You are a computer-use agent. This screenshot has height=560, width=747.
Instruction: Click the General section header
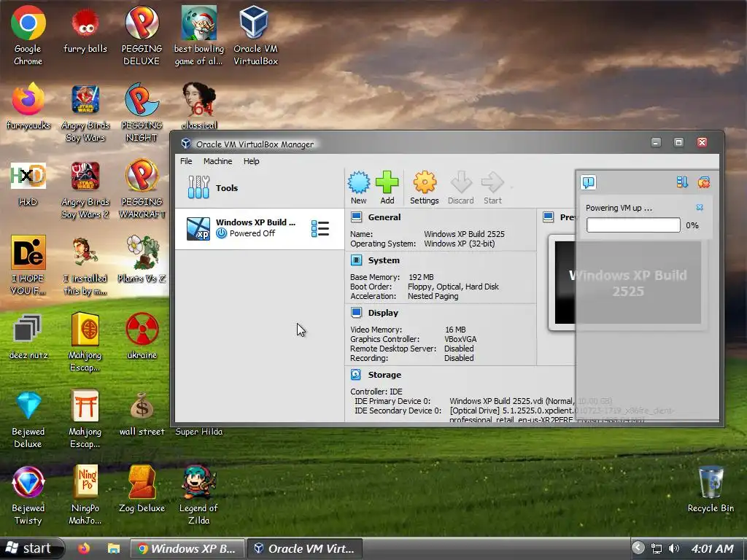point(384,217)
